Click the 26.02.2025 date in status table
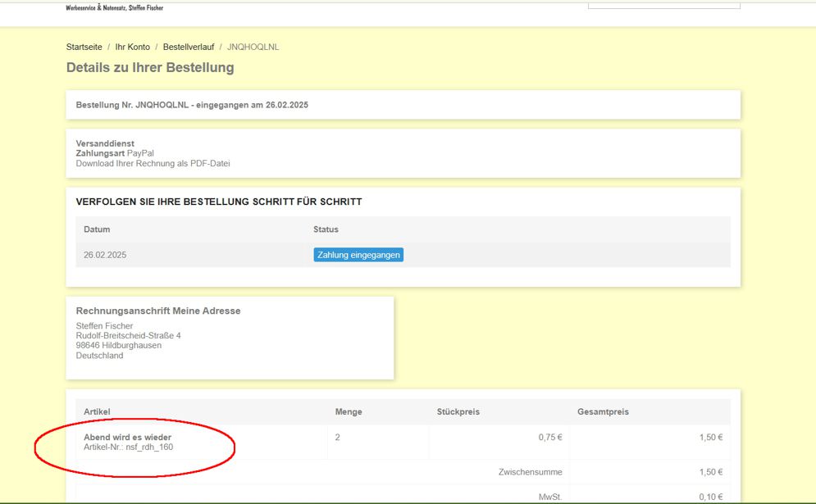The height and width of the screenshot is (504, 816). 105,255
